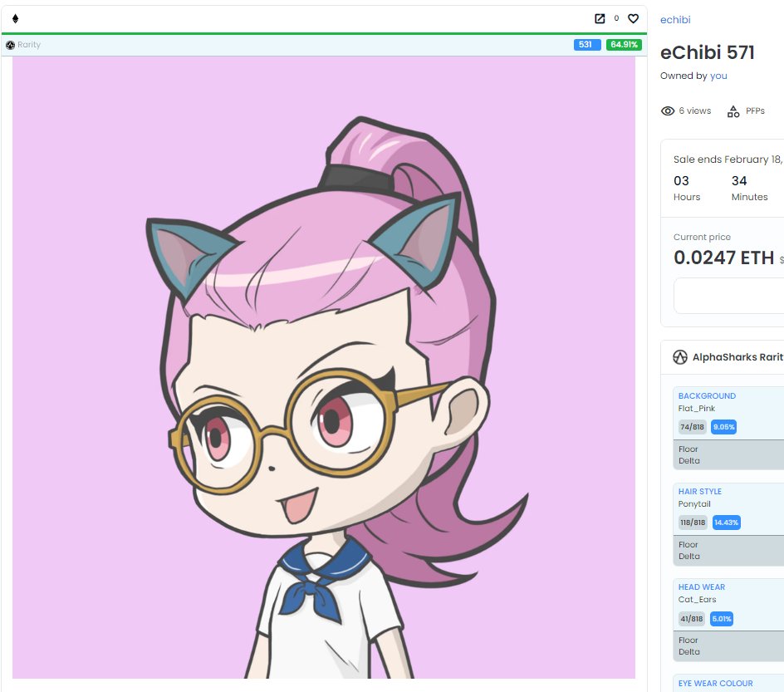Click the 9.05% trait percentage badge
Image resolution: width=784 pixels, height=692 pixels.
point(723,426)
